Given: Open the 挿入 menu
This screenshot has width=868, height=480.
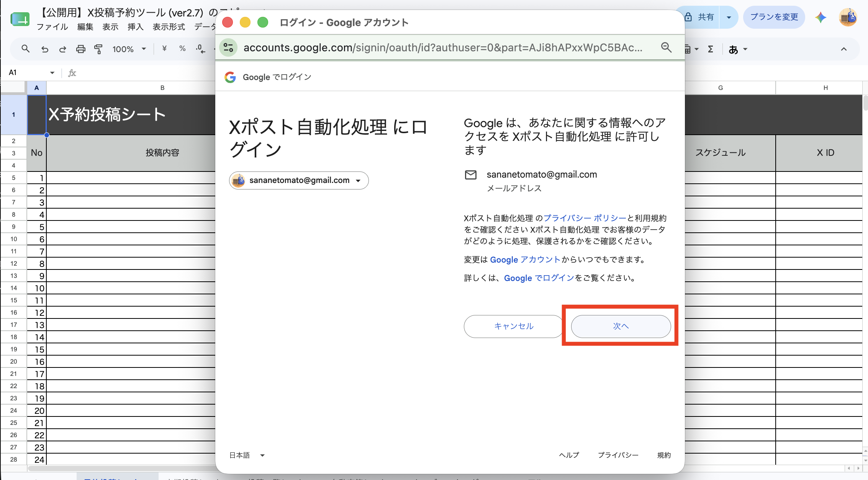Looking at the screenshot, I should (136, 27).
